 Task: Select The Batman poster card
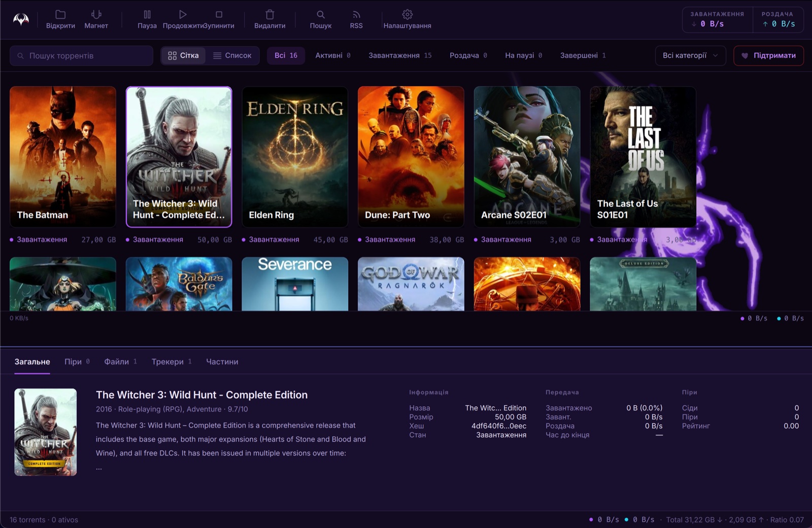click(x=63, y=157)
